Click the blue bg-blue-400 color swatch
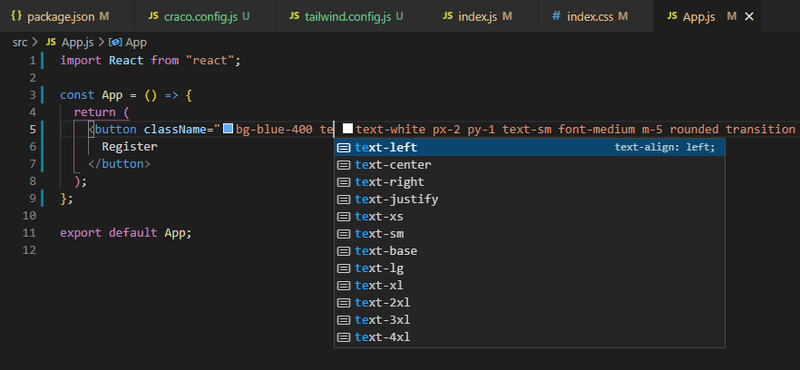This screenshot has width=800, height=370. 228,129
